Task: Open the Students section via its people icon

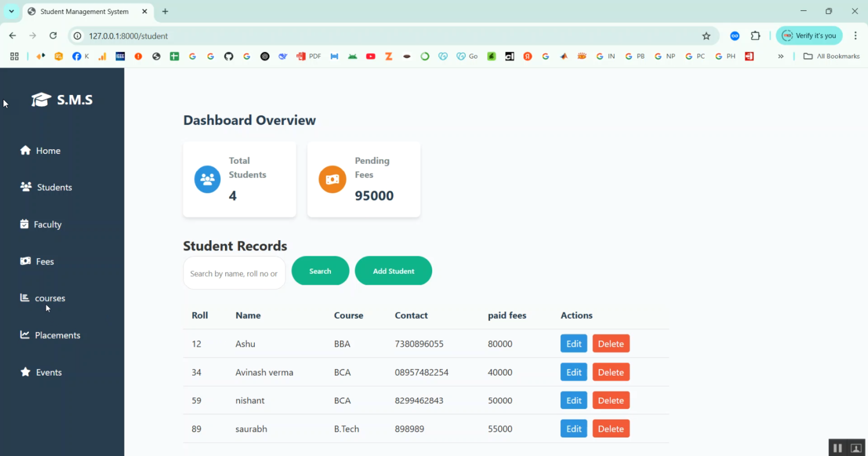Action: click(25, 187)
